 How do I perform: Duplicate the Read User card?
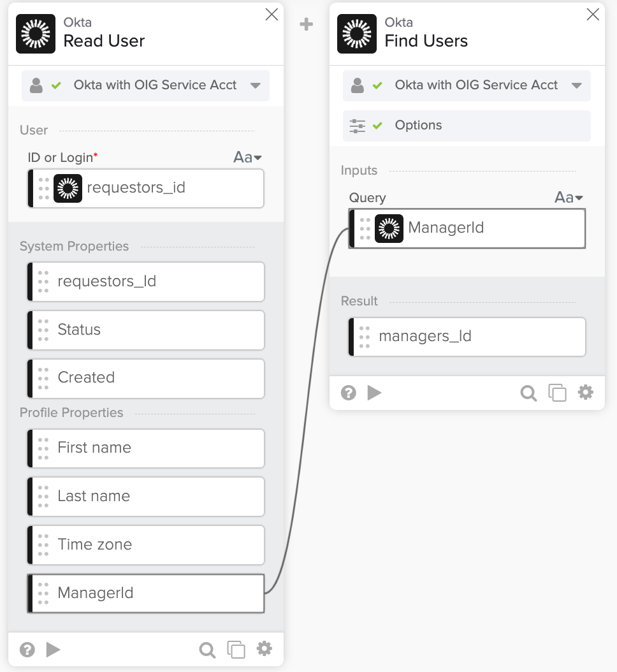click(x=236, y=649)
